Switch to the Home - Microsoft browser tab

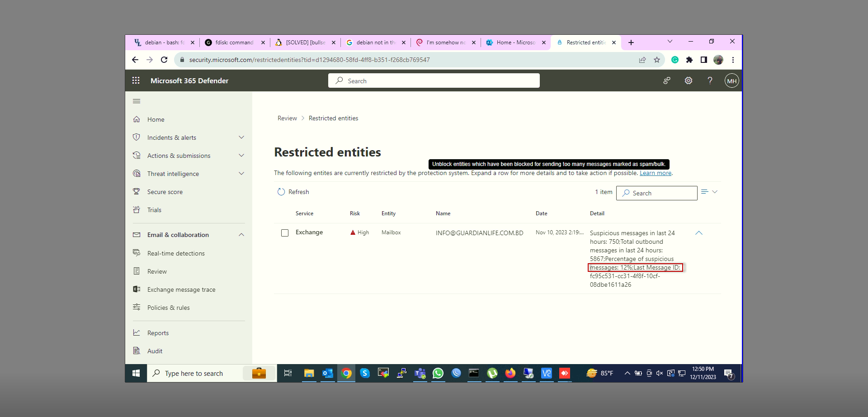[x=515, y=42]
